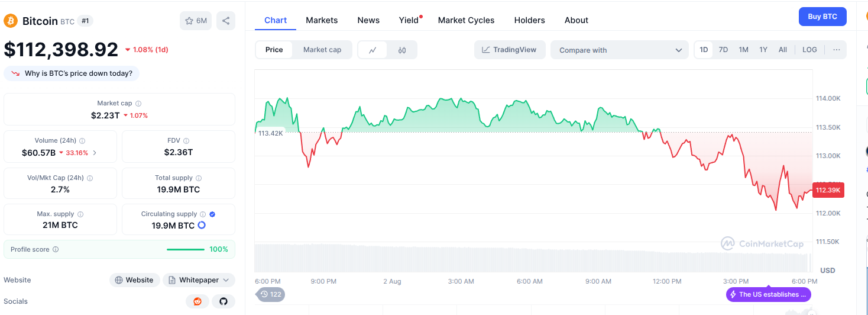The width and height of the screenshot is (868, 315).
Task: Expand the Compare with dropdown
Action: coord(620,50)
